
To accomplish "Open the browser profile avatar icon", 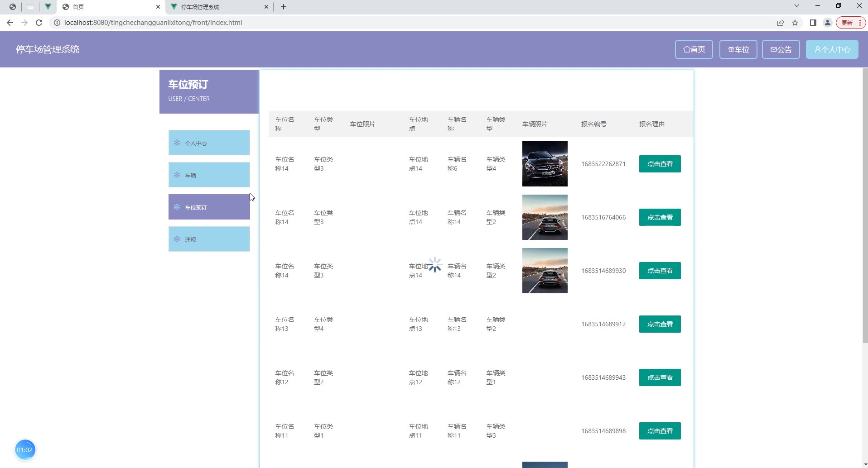I will [827, 23].
